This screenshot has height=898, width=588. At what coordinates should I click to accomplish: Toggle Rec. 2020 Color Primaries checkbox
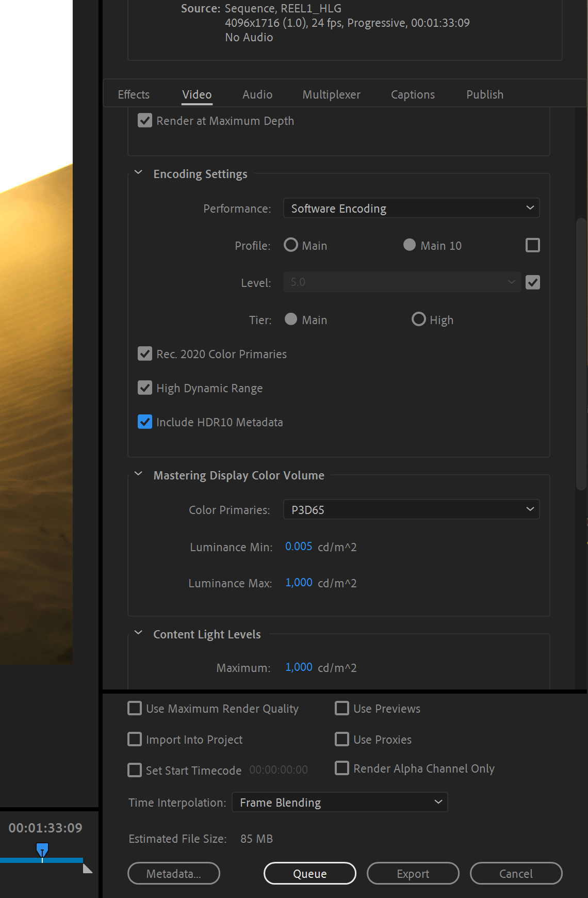[145, 354]
